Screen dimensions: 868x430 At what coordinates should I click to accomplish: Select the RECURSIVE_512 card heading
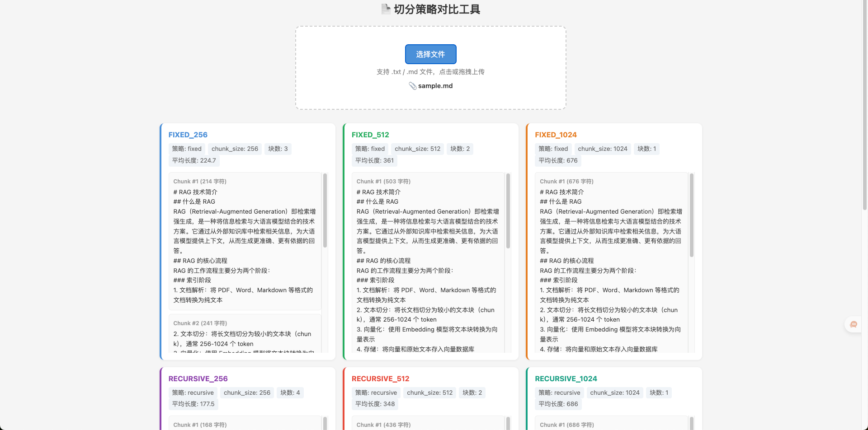(x=381, y=379)
